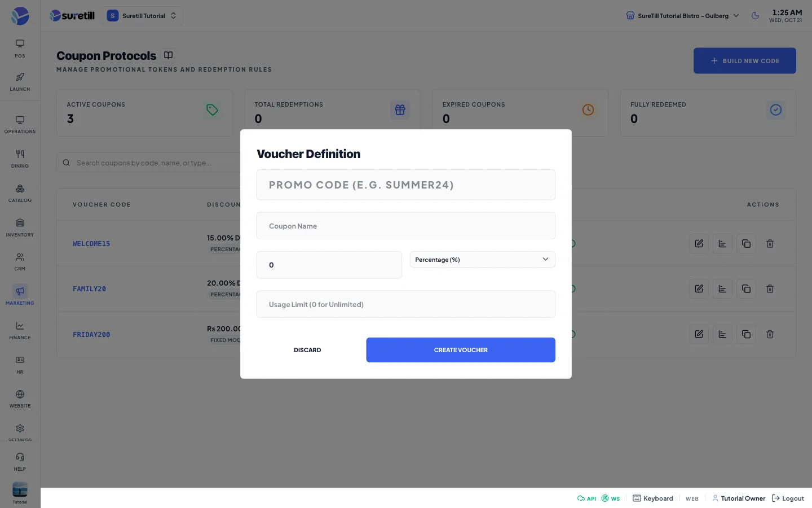Log out via the Logout link
This screenshot has height=508, width=812.
click(788, 498)
